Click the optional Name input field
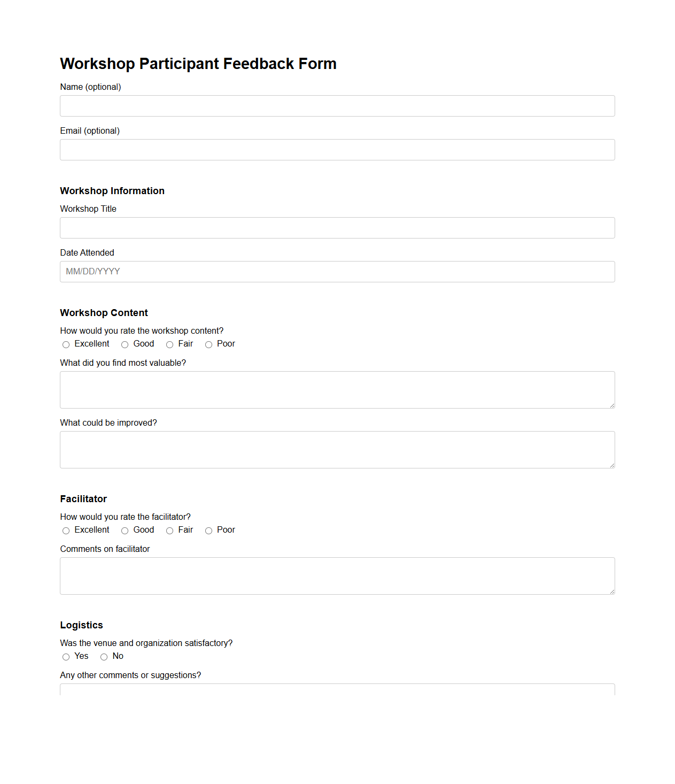 click(x=337, y=105)
